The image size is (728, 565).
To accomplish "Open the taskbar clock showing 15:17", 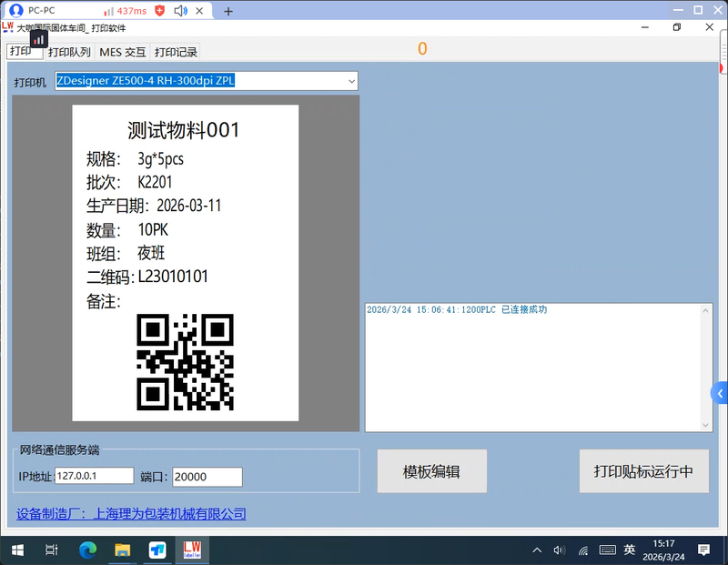I will click(663, 550).
